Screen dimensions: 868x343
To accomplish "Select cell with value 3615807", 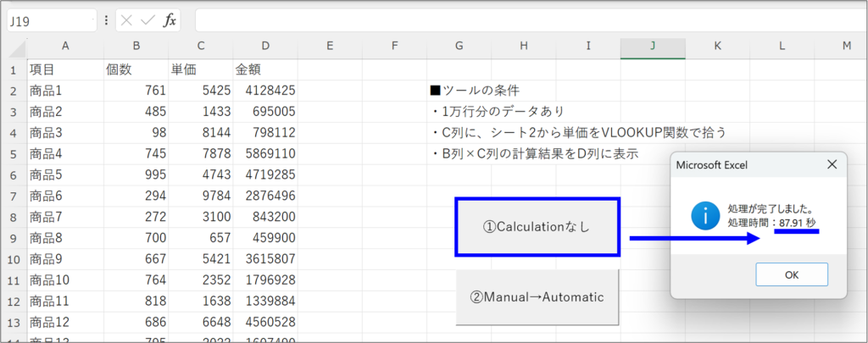I will [265, 259].
